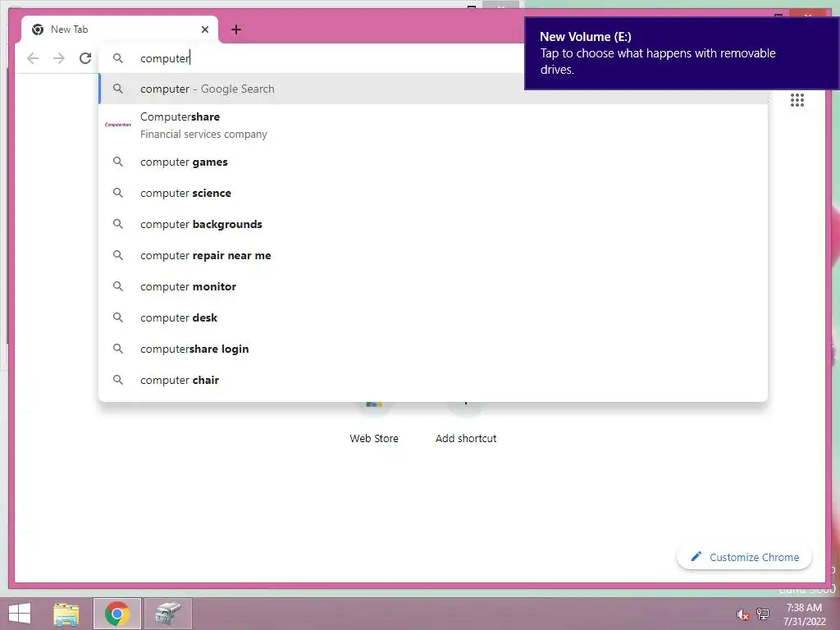The width and height of the screenshot is (840, 630).
Task: Open File Explorer from the taskbar
Action: point(66,614)
